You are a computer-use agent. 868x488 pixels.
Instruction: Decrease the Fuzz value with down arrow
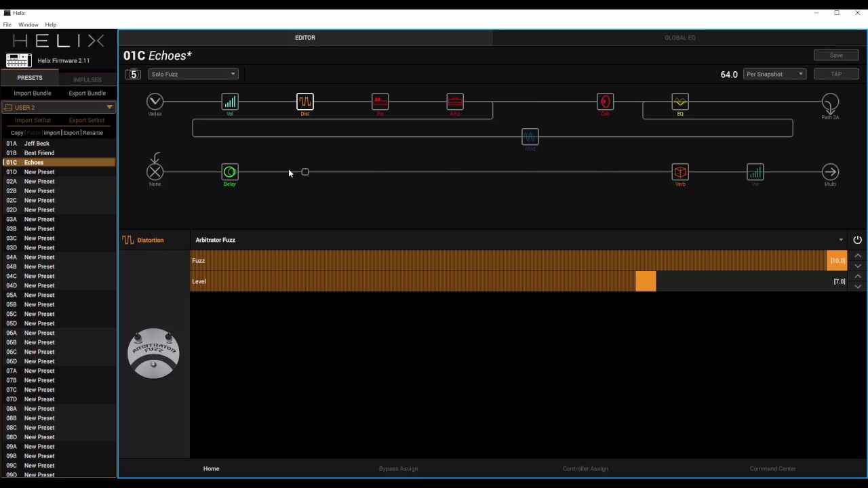(x=858, y=266)
